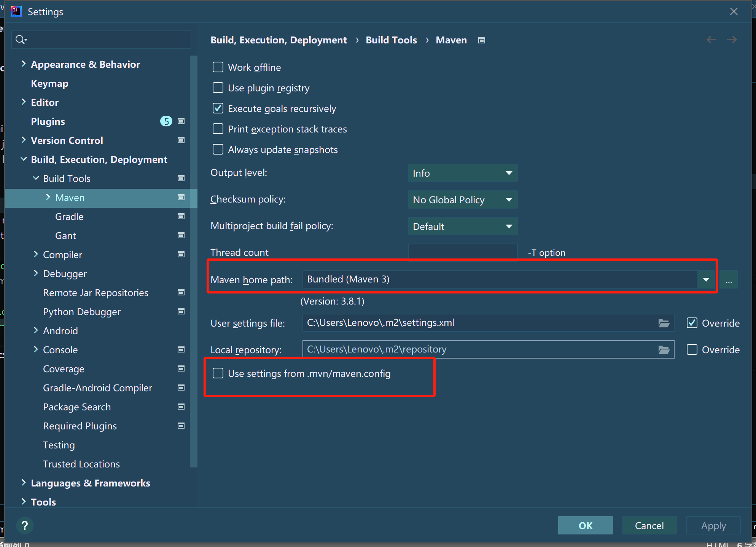Click the OK button
Viewport: 756px width, 547px height.
[x=585, y=526]
